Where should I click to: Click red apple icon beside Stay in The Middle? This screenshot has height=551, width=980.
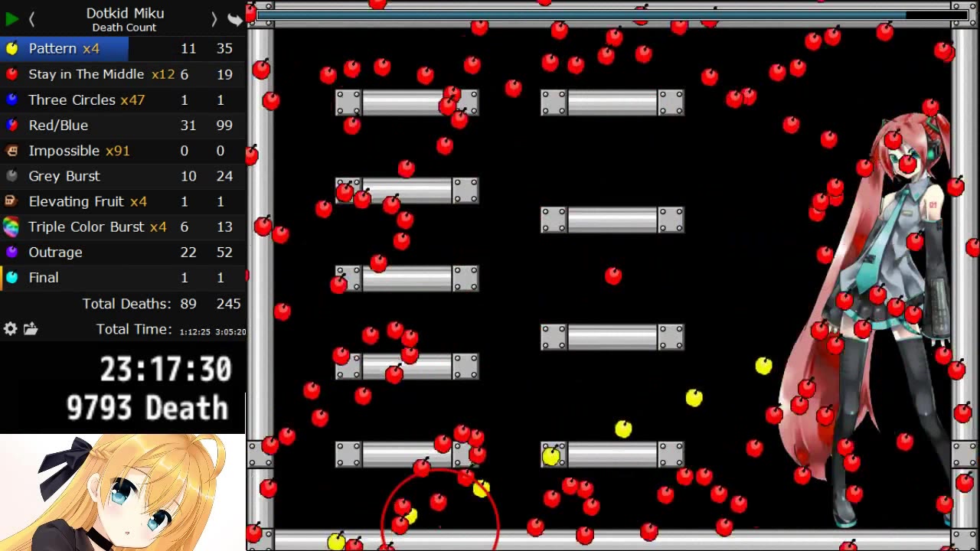click(11, 74)
